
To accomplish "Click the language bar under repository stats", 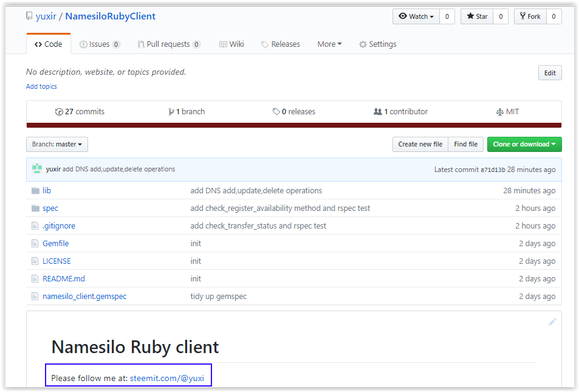I will (294, 125).
